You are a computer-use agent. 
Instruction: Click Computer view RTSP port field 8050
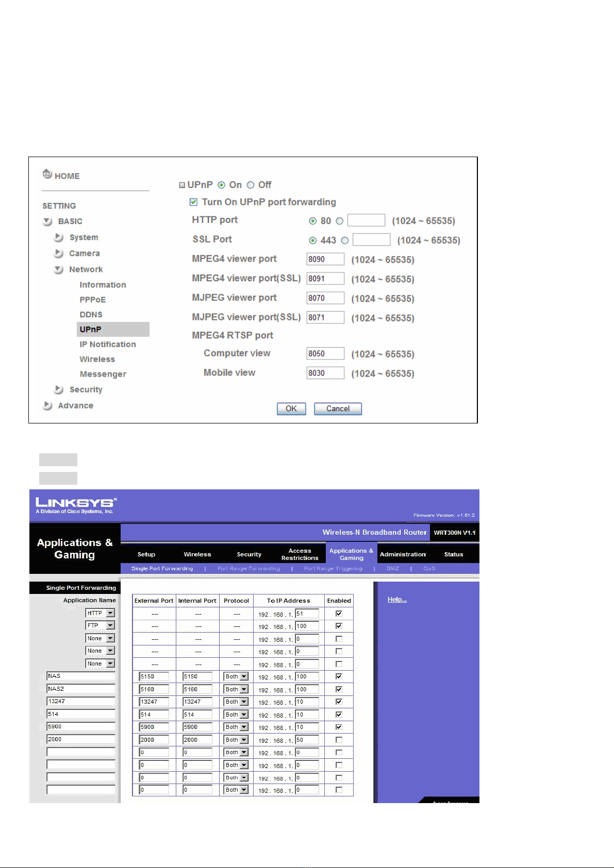[x=325, y=353]
